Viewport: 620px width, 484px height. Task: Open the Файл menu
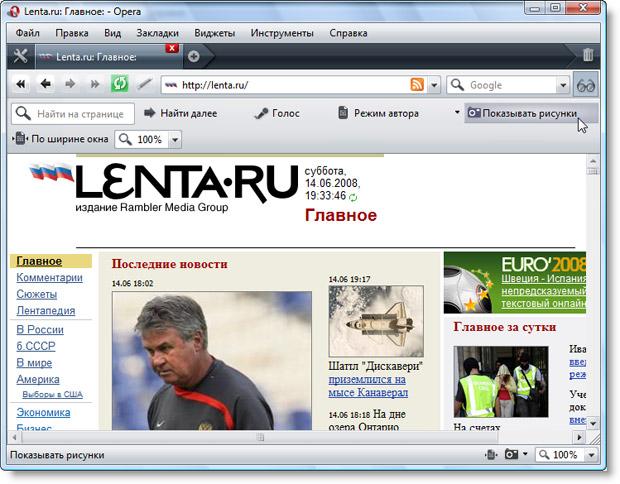(x=28, y=33)
